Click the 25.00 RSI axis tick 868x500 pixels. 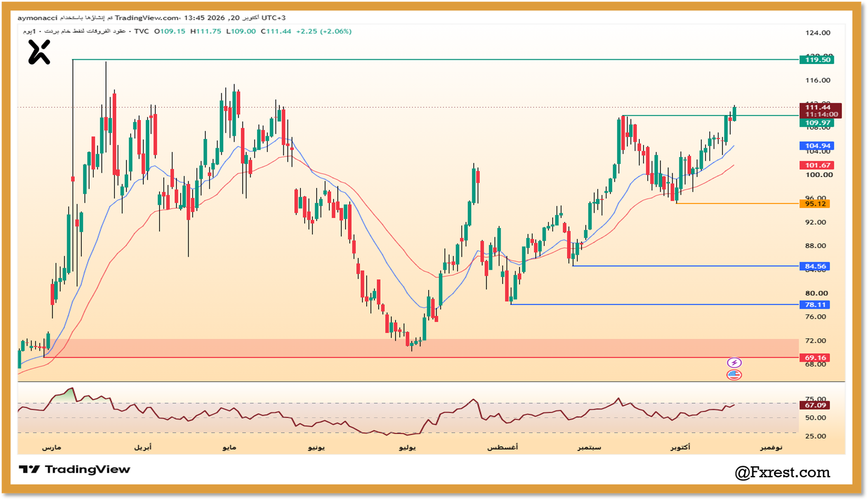(815, 436)
